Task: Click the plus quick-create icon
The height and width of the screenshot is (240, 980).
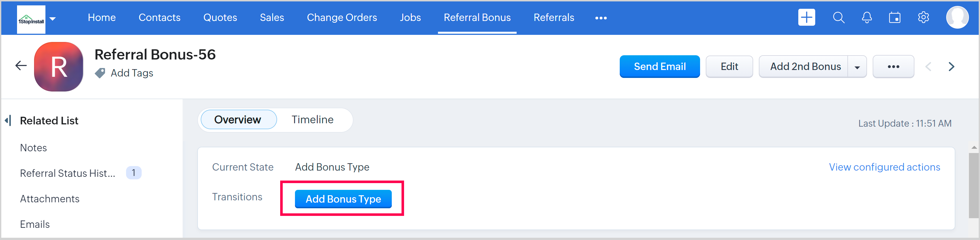Action: pos(806,18)
